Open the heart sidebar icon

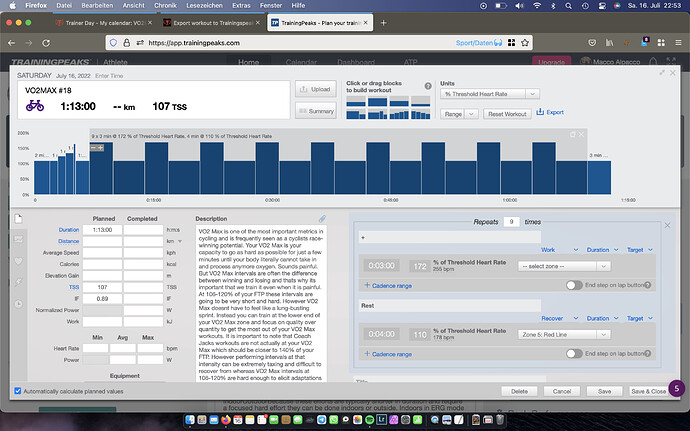(x=18, y=261)
